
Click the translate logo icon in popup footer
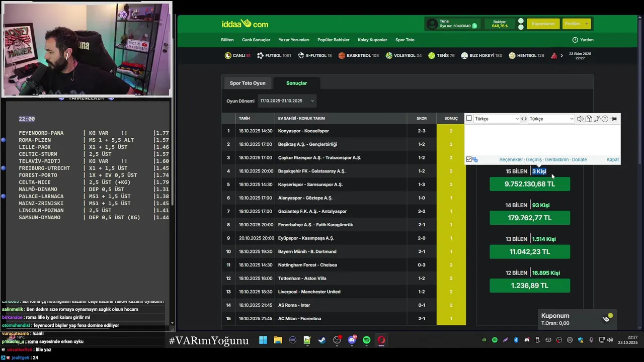[x=475, y=159]
